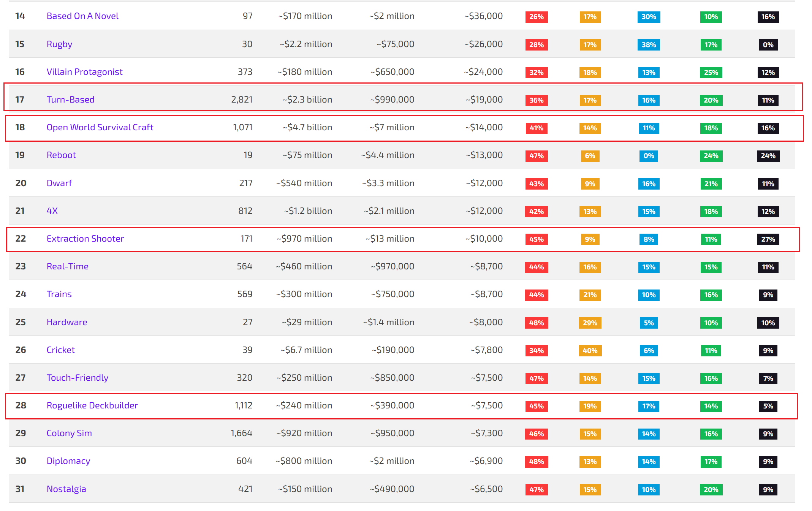Image resolution: width=812 pixels, height=511 pixels.
Task: Open the Roguelike Deckbuilder tag
Action: pyautogui.click(x=92, y=405)
